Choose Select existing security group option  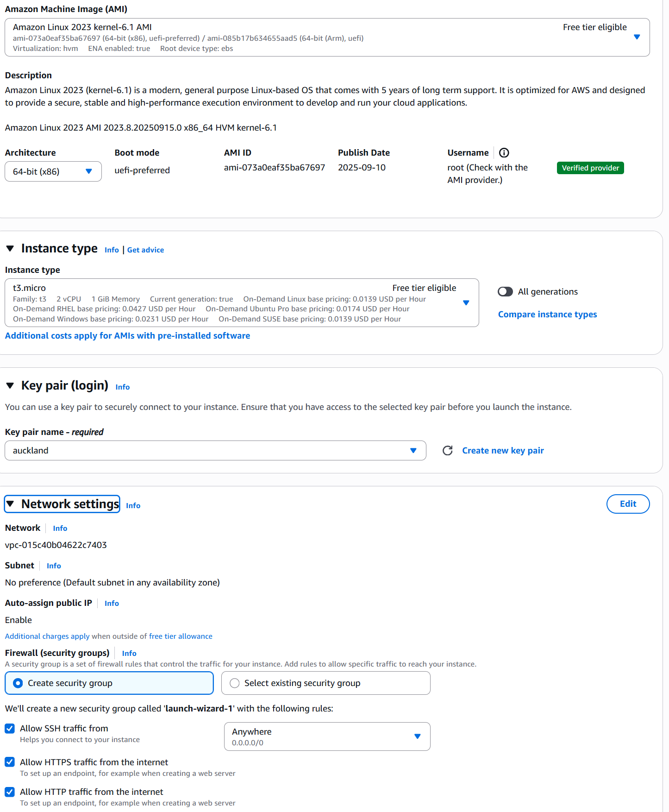point(235,683)
